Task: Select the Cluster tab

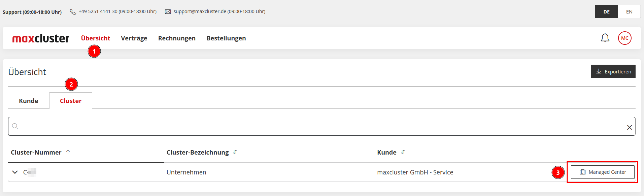Action: click(x=71, y=101)
